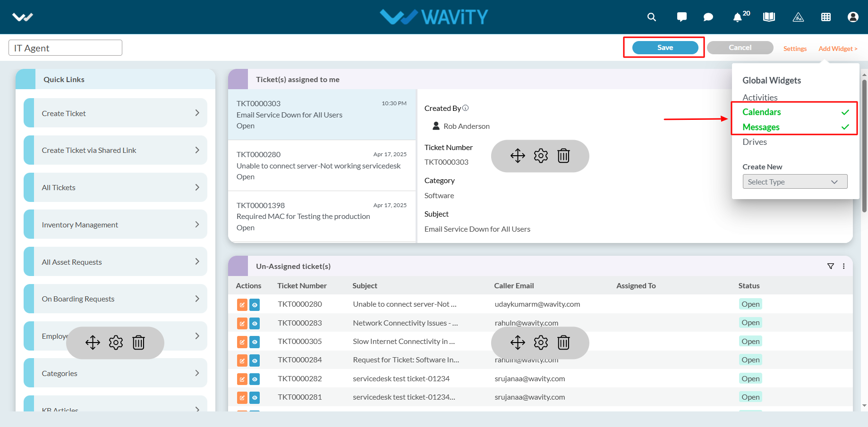Delete the Quick Links widget
868x427 pixels.
tap(138, 343)
